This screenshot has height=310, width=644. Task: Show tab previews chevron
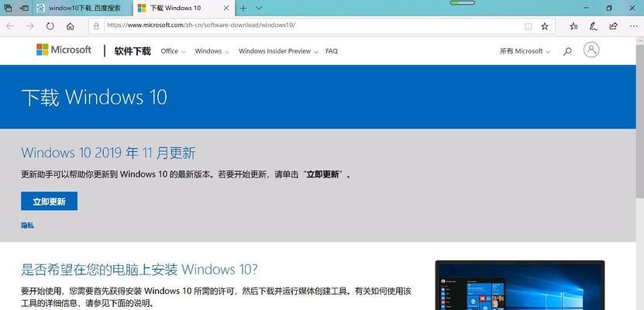pos(259,8)
